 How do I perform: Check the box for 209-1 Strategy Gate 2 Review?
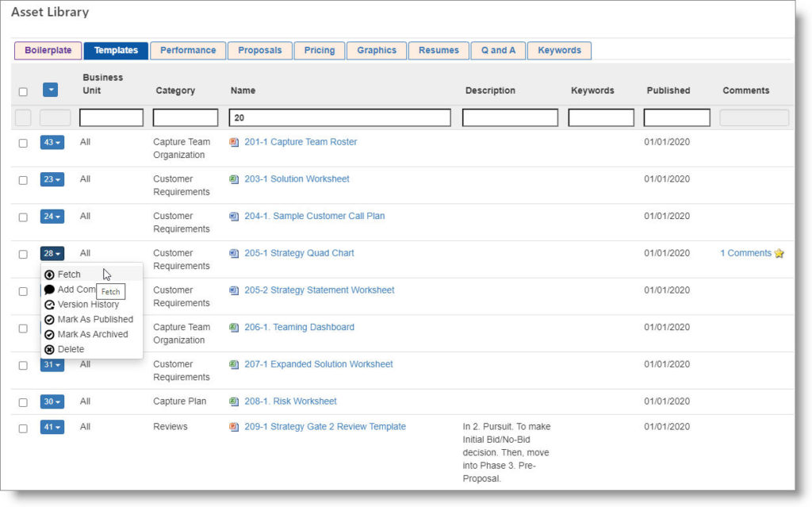pyautogui.click(x=23, y=428)
